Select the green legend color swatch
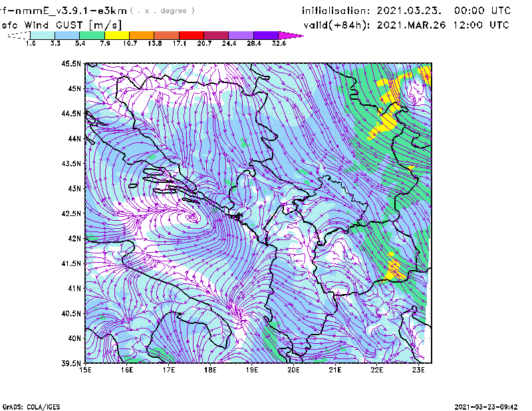 (92, 35)
